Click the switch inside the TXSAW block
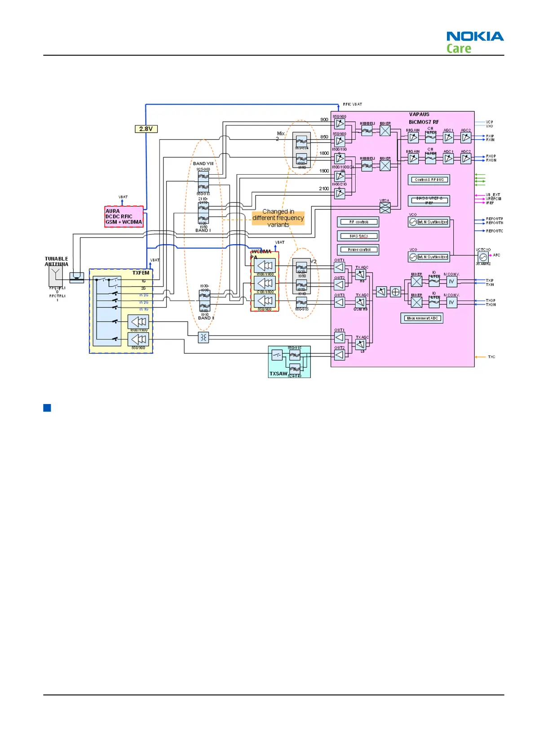The image size is (535, 756). point(277,355)
